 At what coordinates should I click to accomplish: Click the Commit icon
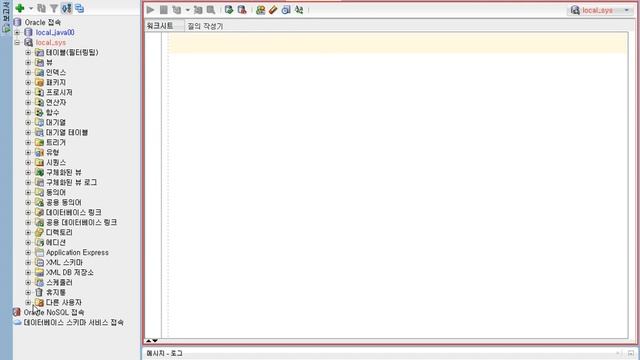[229, 10]
